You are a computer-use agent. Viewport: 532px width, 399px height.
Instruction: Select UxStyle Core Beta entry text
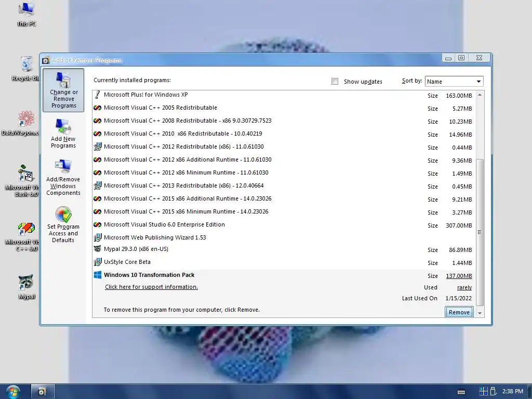click(127, 262)
